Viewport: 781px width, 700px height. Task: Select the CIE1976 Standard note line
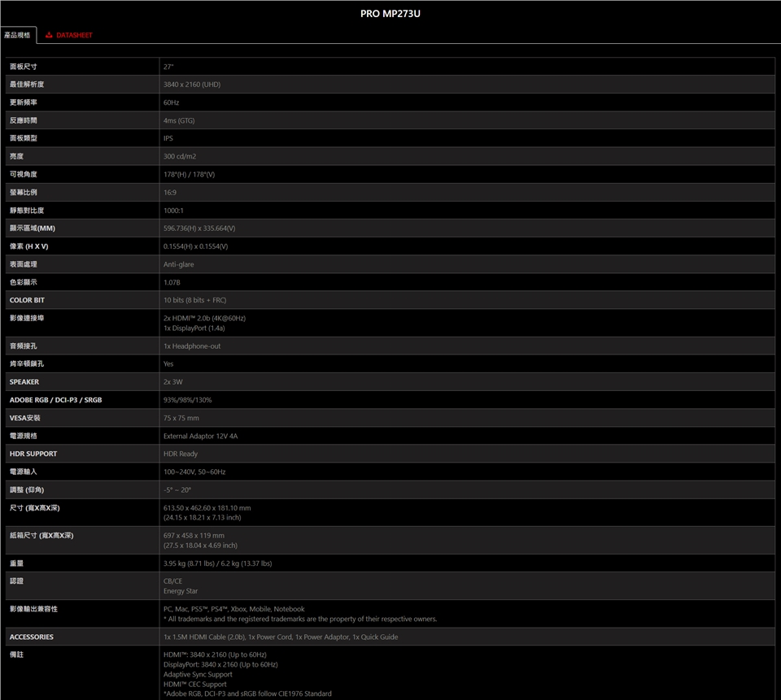click(247, 693)
